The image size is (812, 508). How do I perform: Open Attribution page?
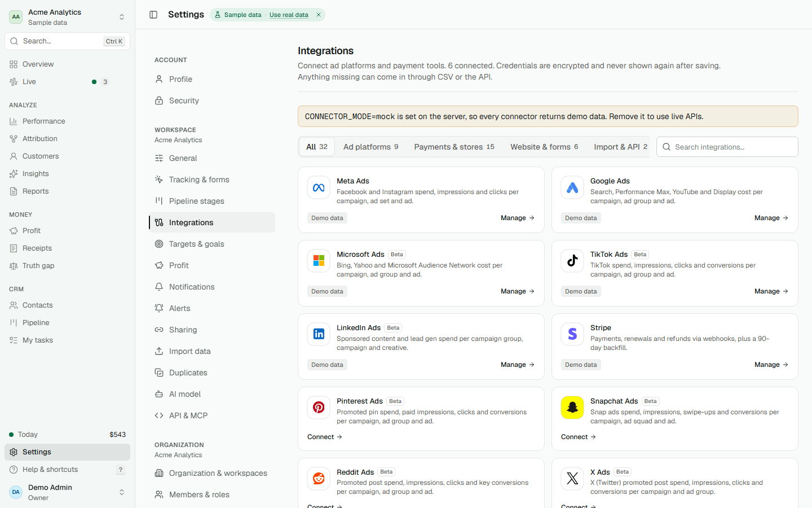click(67, 139)
